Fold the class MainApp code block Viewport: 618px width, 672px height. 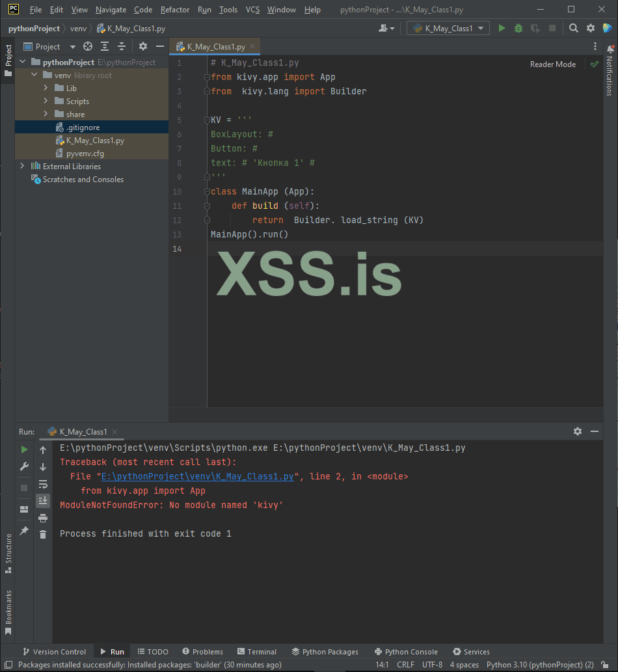pyautogui.click(x=207, y=191)
